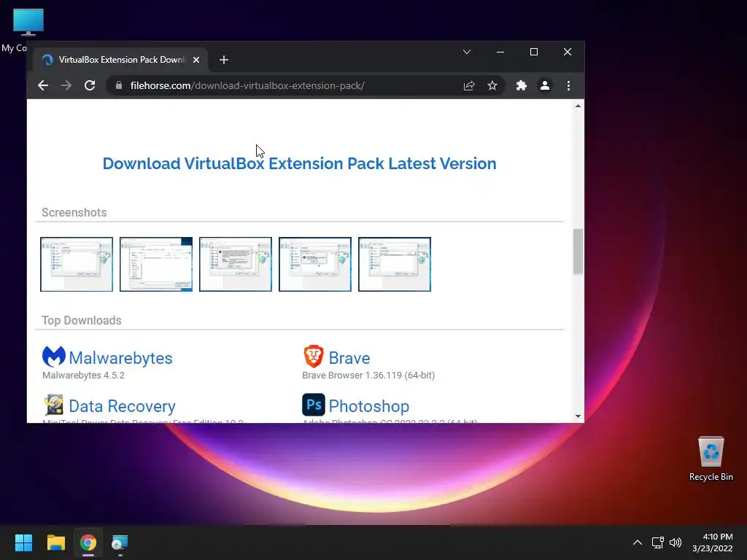The height and width of the screenshot is (560, 747).
Task: Click the Chrome taskbar icon
Action: (x=88, y=542)
